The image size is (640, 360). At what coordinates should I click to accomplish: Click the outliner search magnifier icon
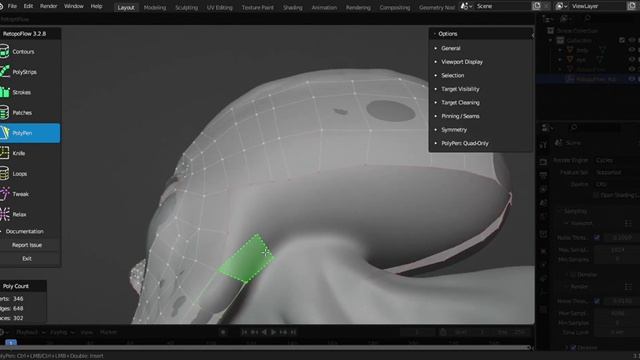(587, 18)
